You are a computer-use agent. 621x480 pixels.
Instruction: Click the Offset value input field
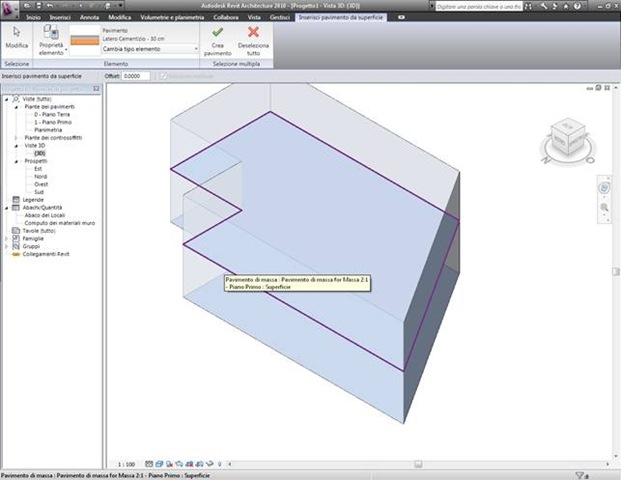[136, 76]
